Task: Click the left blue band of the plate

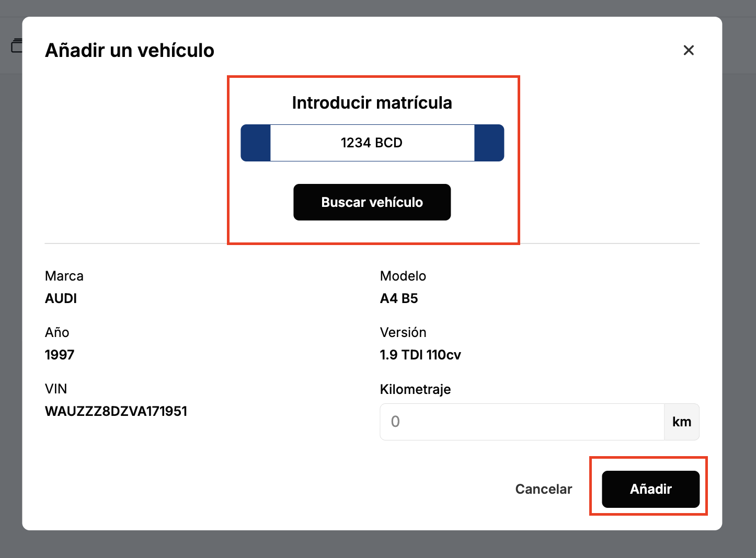Action: point(256,143)
